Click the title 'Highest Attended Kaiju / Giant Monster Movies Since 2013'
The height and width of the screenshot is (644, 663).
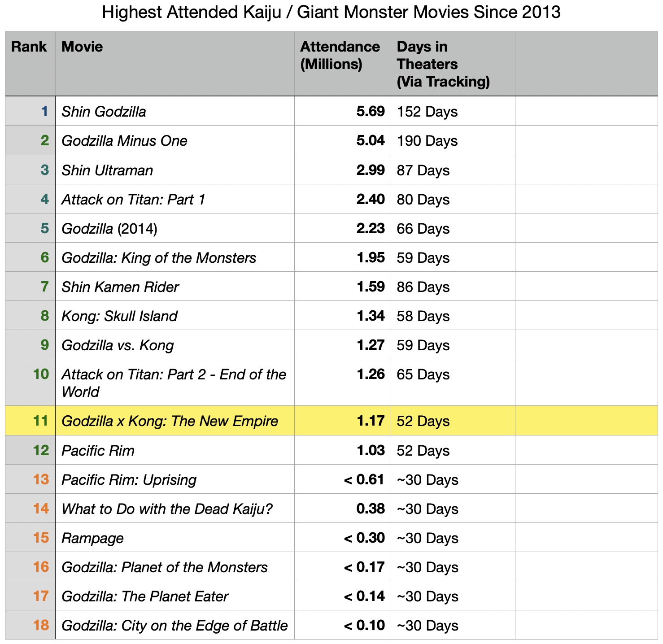click(331, 12)
